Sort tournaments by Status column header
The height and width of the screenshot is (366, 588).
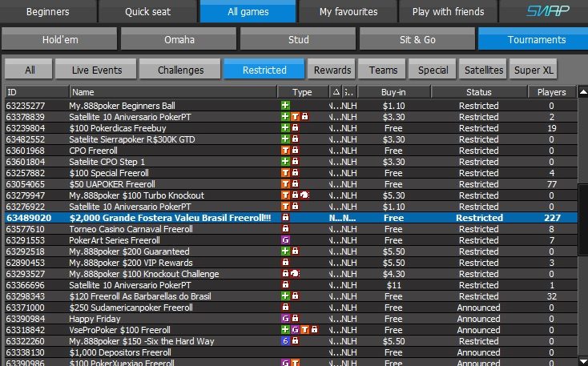click(479, 92)
